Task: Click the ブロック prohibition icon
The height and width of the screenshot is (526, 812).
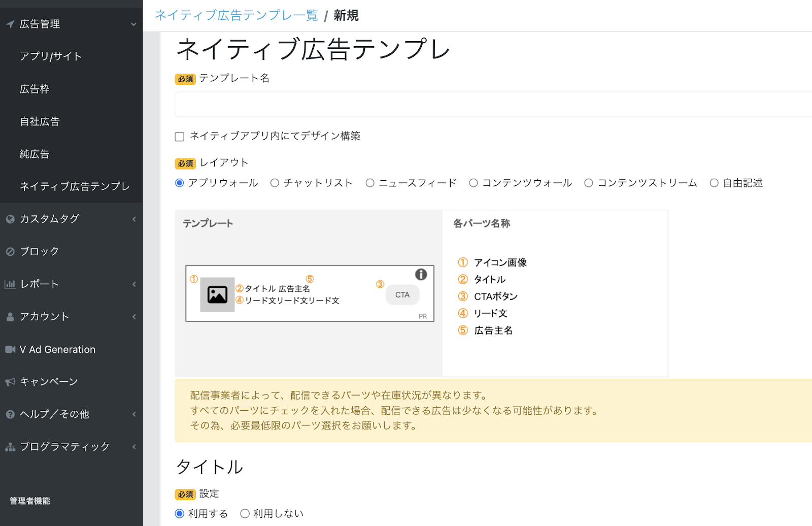Action: (10, 251)
